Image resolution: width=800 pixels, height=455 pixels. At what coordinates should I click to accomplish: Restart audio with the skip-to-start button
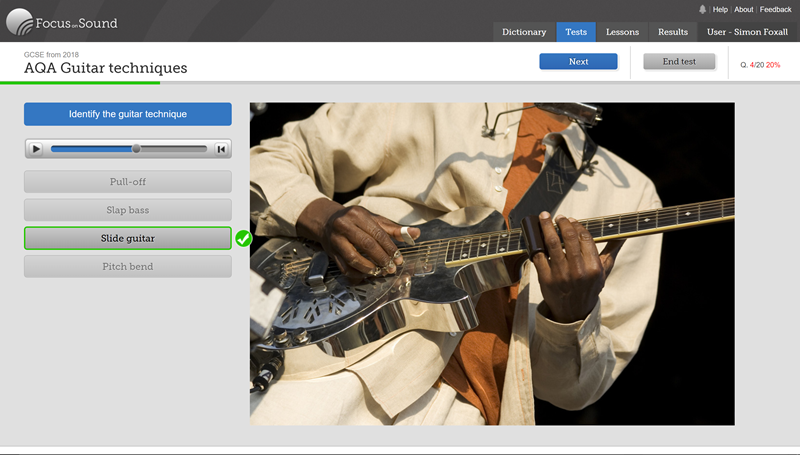(222, 149)
